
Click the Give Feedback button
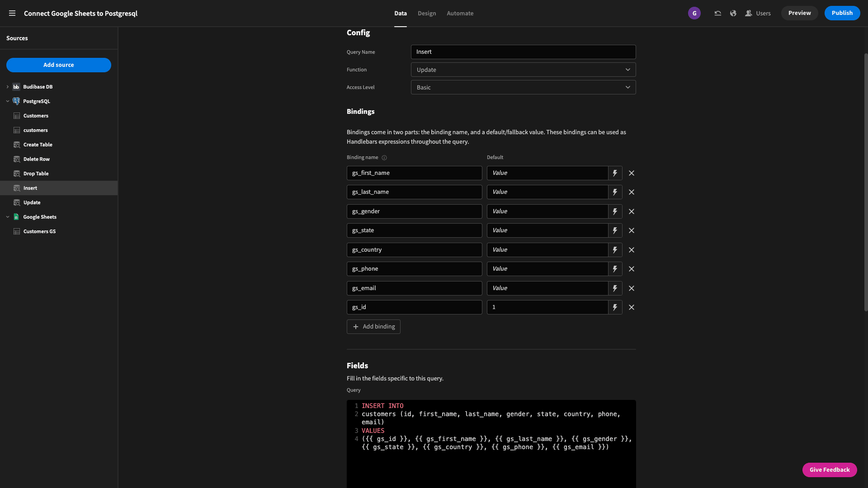(x=829, y=470)
